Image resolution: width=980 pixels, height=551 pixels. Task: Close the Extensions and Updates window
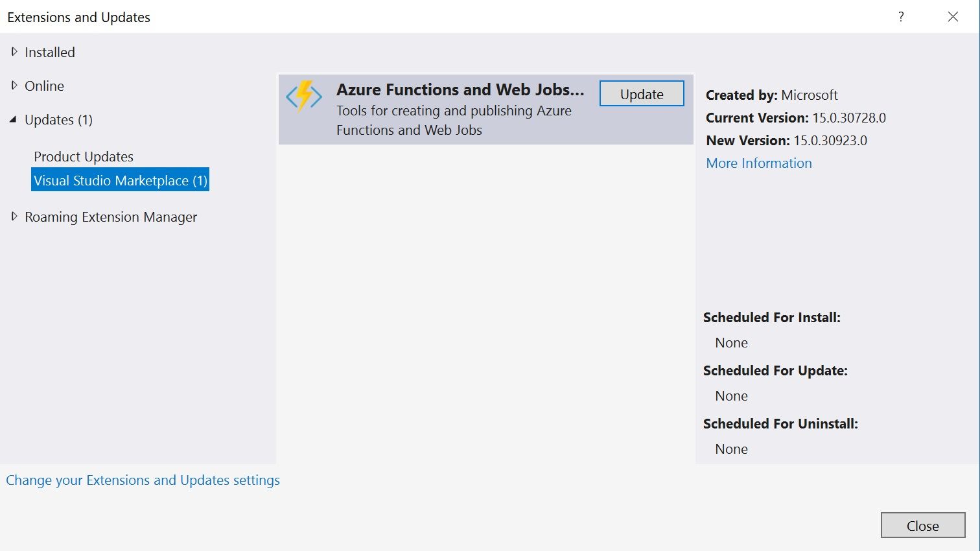pos(952,17)
